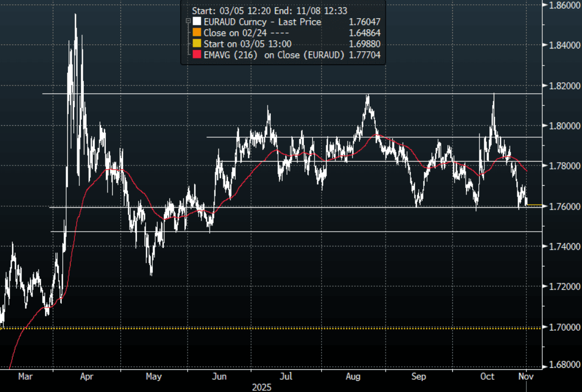Click the Aug label on time axis

tap(353, 377)
